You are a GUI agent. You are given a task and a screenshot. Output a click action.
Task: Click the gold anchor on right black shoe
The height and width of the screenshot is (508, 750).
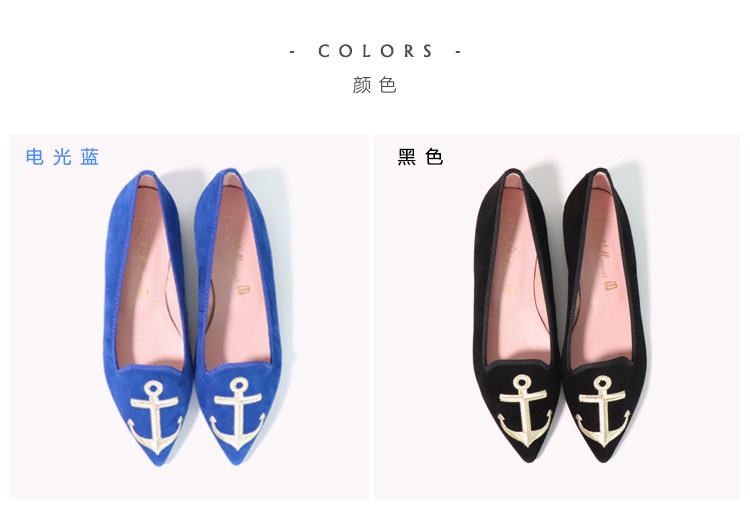[603, 411]
